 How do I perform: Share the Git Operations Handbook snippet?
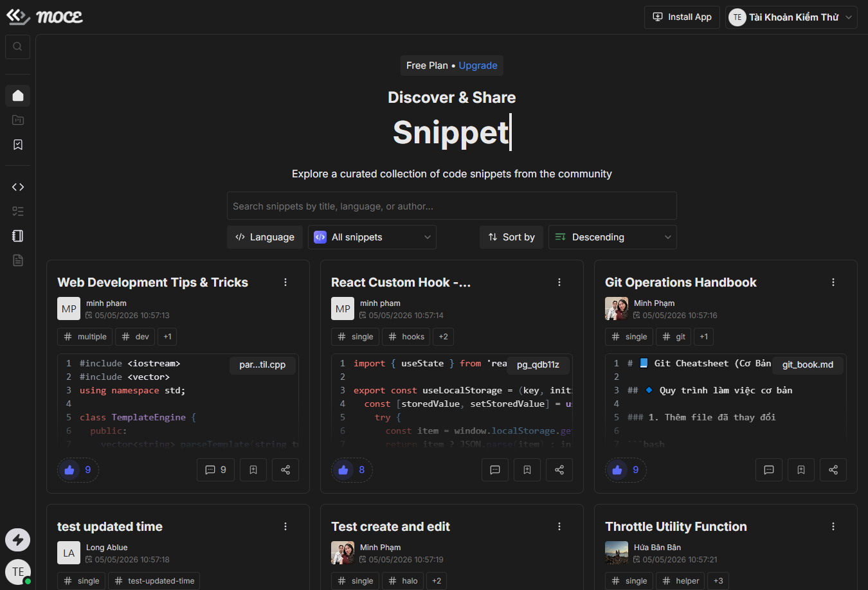click(833, 470)
